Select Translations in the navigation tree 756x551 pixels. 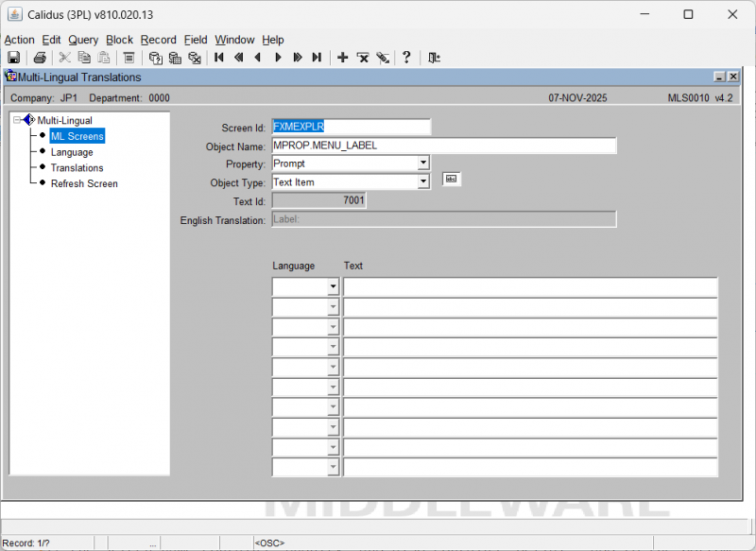coord(77,168)
